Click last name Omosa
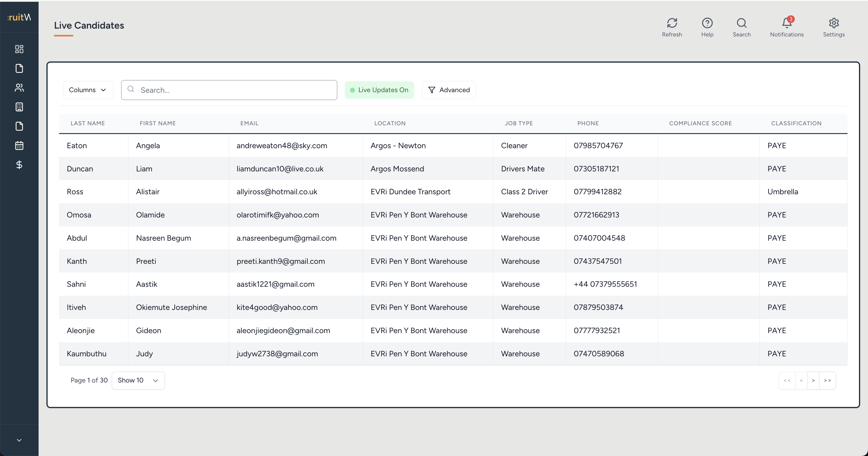 tap(79, 215)
